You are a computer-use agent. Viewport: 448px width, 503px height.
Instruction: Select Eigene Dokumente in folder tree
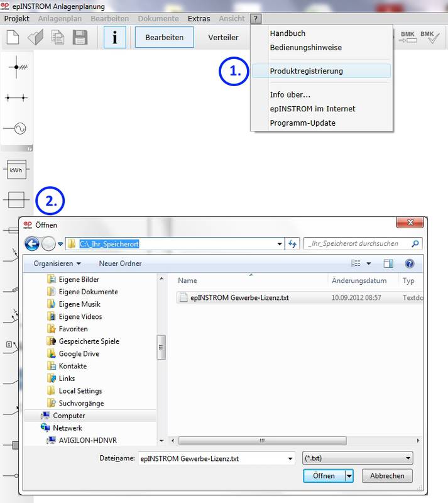click(88, 292)
